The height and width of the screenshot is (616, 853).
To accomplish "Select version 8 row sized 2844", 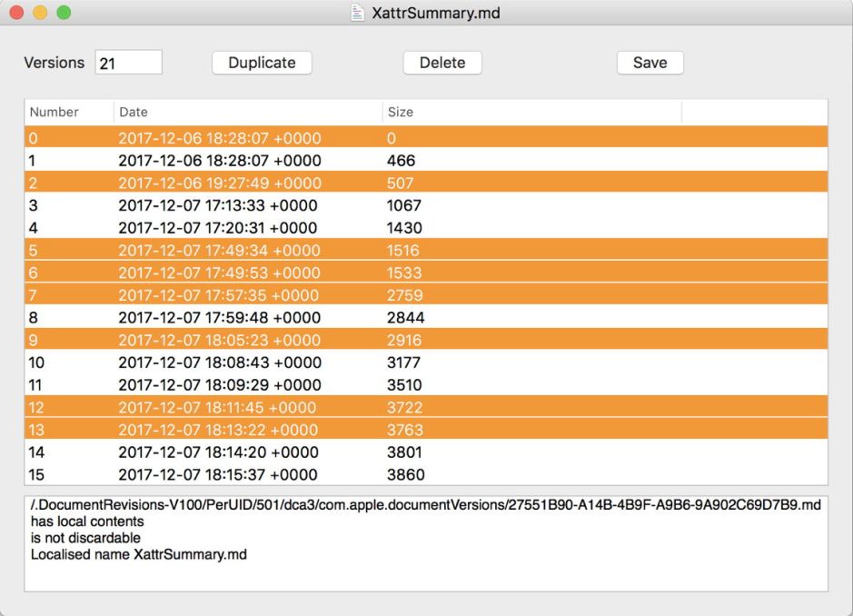I will tap(218, 318).
